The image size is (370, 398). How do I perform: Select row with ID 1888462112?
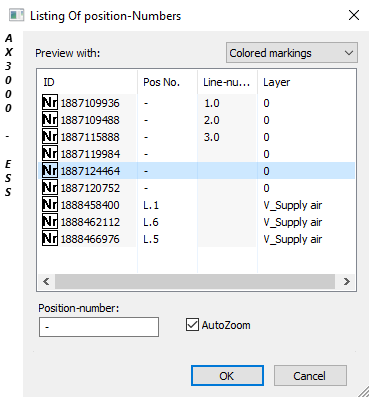click(196, 222)
